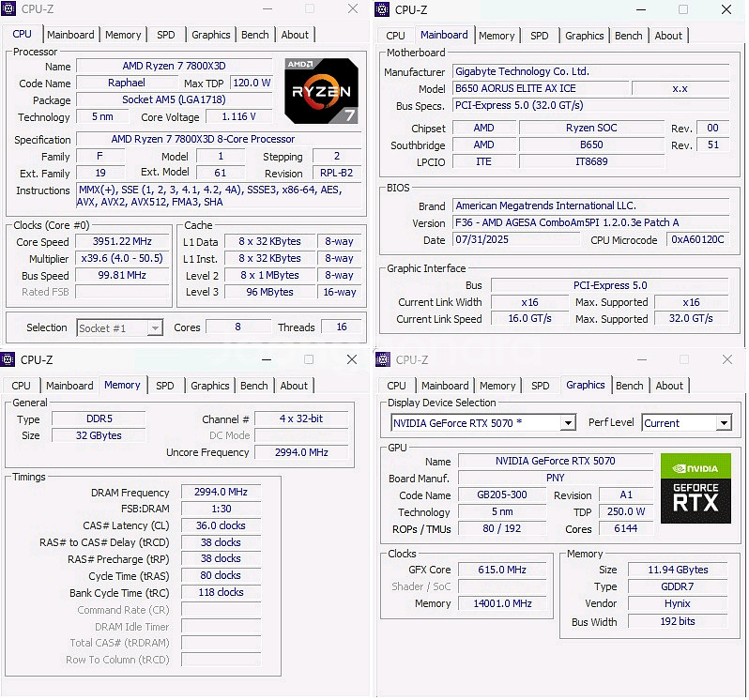
Task: Switch to Memory tab in the CPU window
Action: pyautogui.click(x=123, y=35)
